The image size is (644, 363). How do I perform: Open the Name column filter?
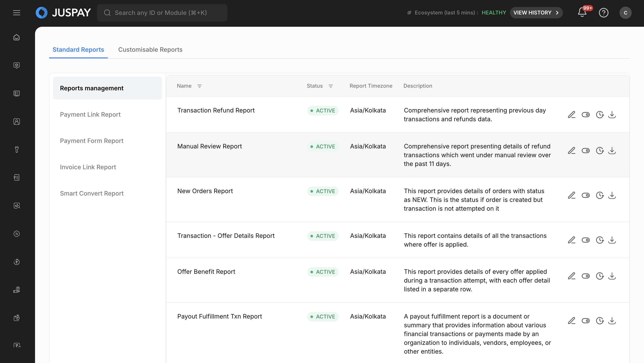(200, 86)
